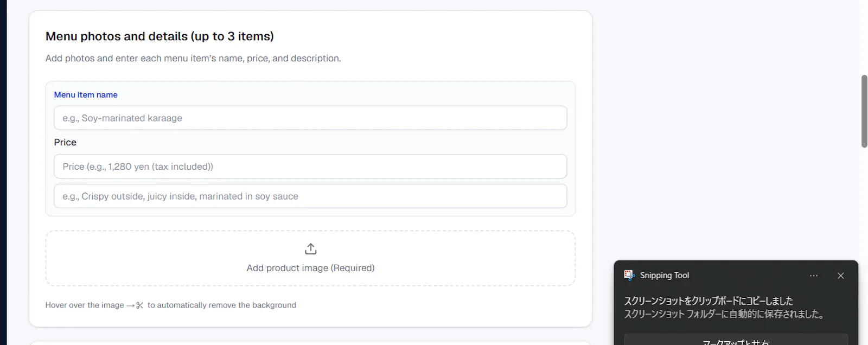
Task: Click the "Add photos and enter each" subtitle
Action: [193, 58]
